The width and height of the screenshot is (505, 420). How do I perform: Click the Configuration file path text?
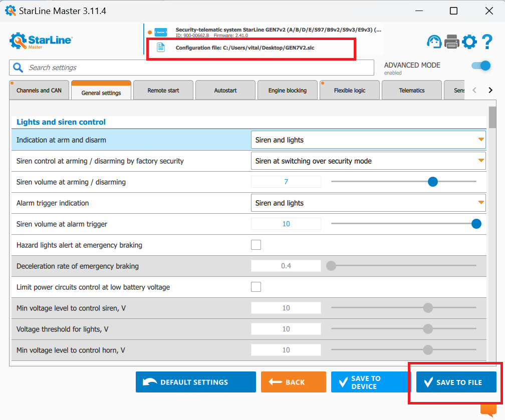click(x=245, y=48)
